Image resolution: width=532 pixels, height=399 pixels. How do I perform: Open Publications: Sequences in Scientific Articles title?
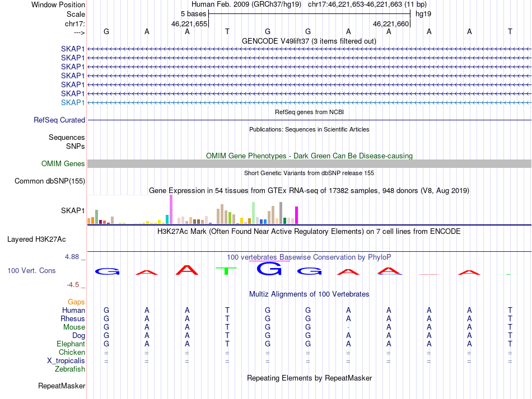point(309,129)
